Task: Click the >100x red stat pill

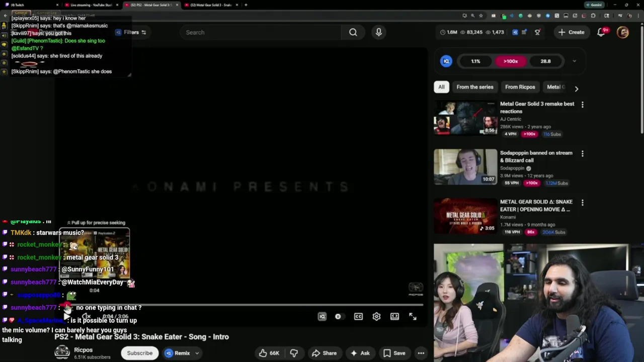Action: pyautogui.click(x=510, y=61)
